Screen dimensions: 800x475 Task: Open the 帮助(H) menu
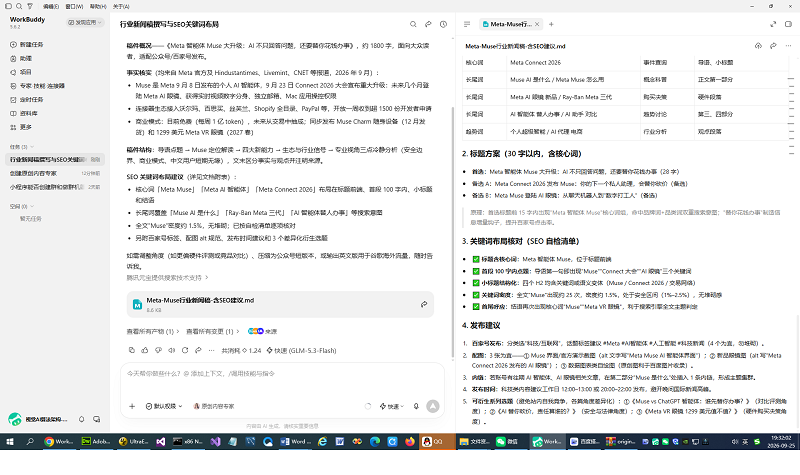(x=98, y=6)
